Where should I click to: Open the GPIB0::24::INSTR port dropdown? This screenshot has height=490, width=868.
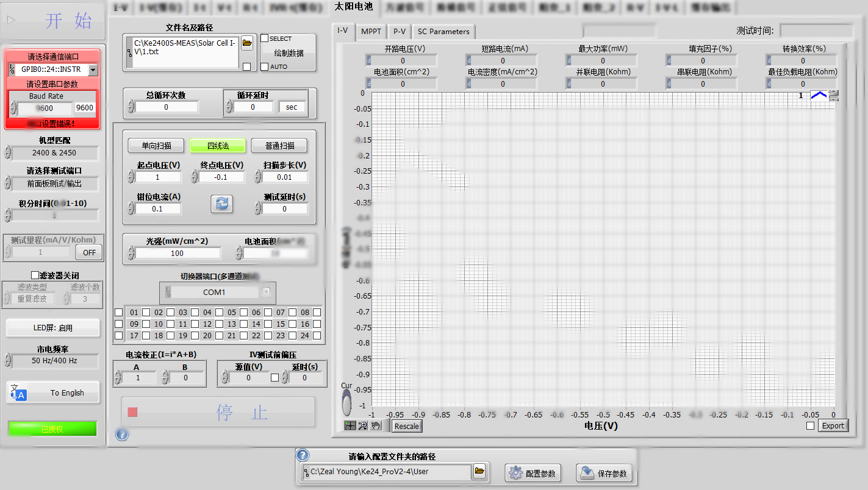93,70
